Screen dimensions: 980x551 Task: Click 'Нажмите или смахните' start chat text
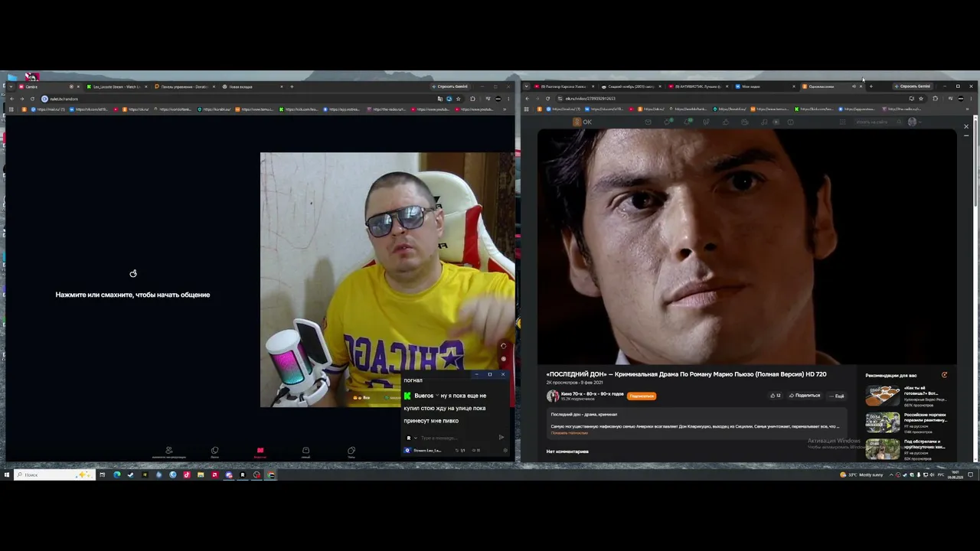coord(132,295)
